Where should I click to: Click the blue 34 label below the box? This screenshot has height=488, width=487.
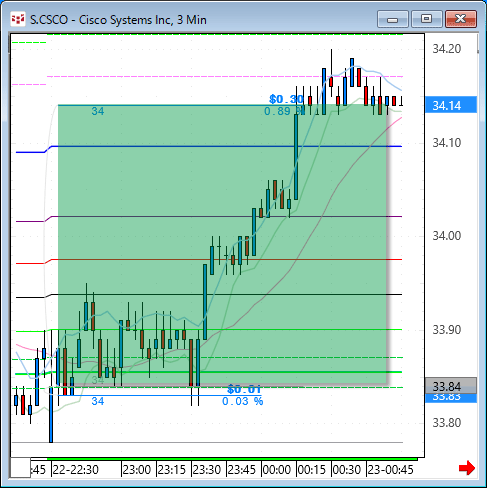(98, 401)
